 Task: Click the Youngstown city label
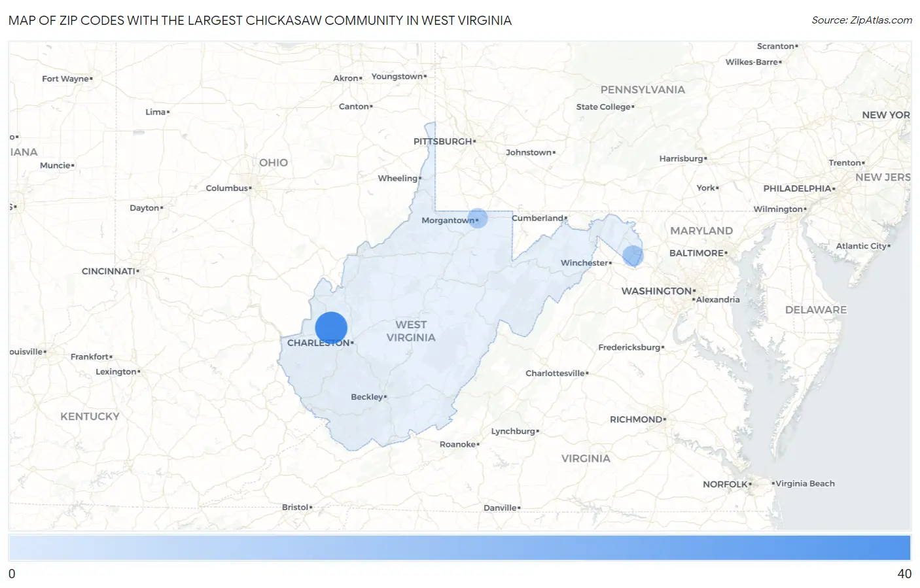(x=397, y=77)
